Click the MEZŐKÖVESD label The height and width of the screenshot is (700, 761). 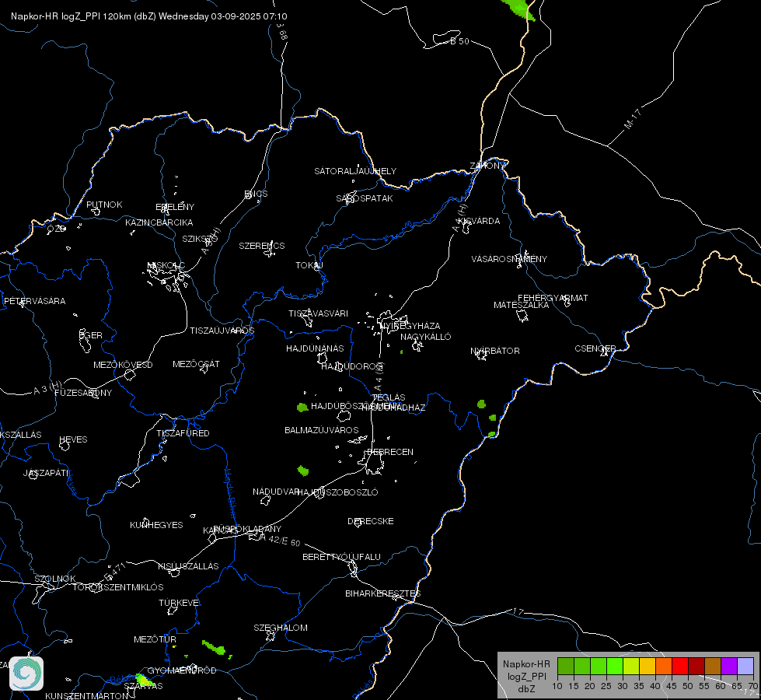tap(124, 365)
